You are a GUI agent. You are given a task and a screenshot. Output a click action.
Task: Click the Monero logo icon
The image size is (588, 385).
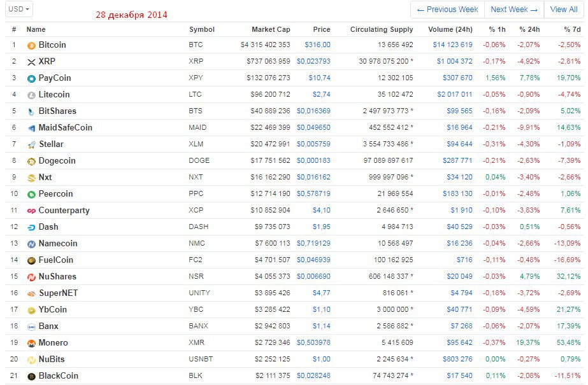coord(31,343)
